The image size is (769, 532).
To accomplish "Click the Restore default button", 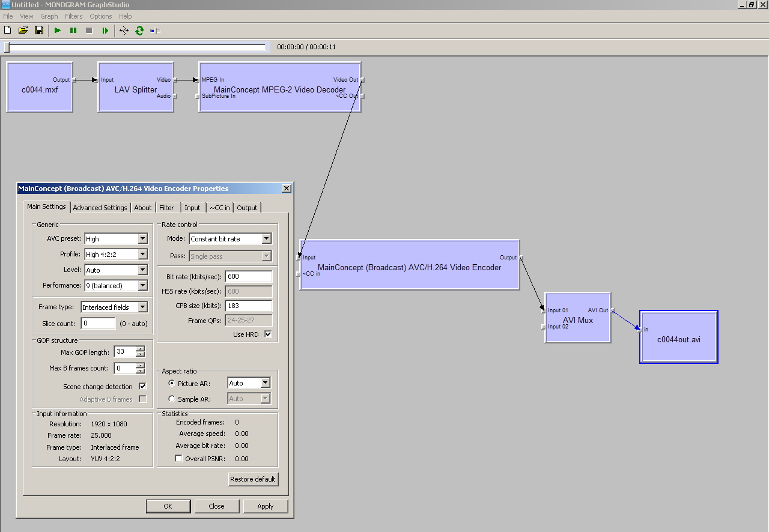I will point(253,479).
